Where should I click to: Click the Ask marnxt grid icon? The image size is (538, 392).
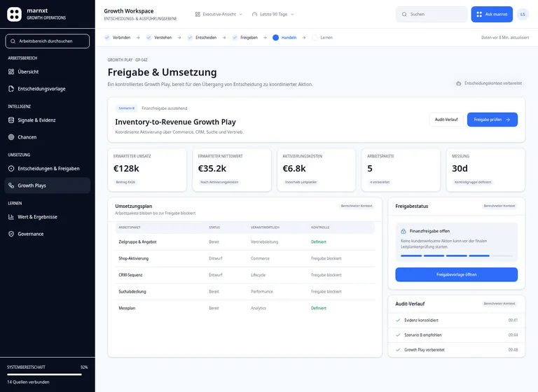click(x=479, y=15)
